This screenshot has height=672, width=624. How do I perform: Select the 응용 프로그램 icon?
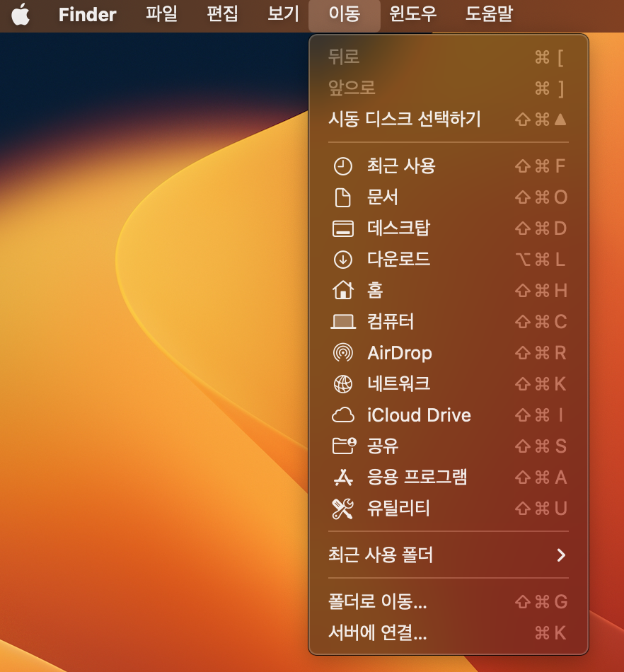click(x=343, y=477)
